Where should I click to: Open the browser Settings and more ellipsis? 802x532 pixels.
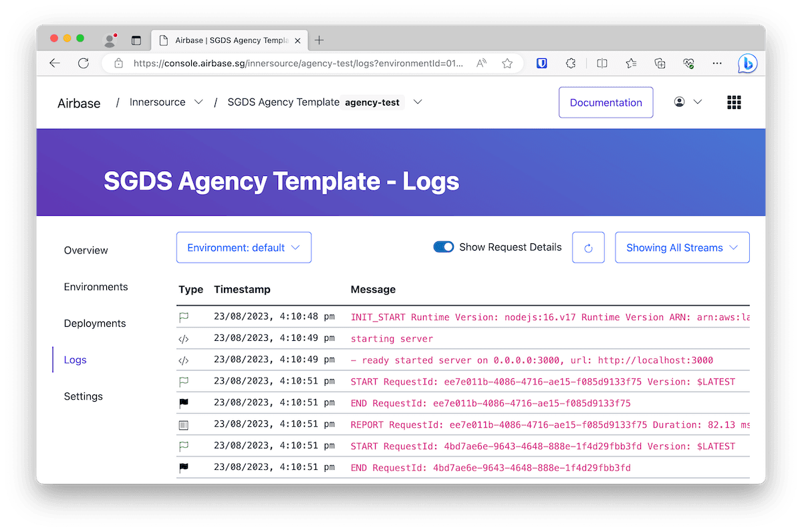(x=717, y=63)
